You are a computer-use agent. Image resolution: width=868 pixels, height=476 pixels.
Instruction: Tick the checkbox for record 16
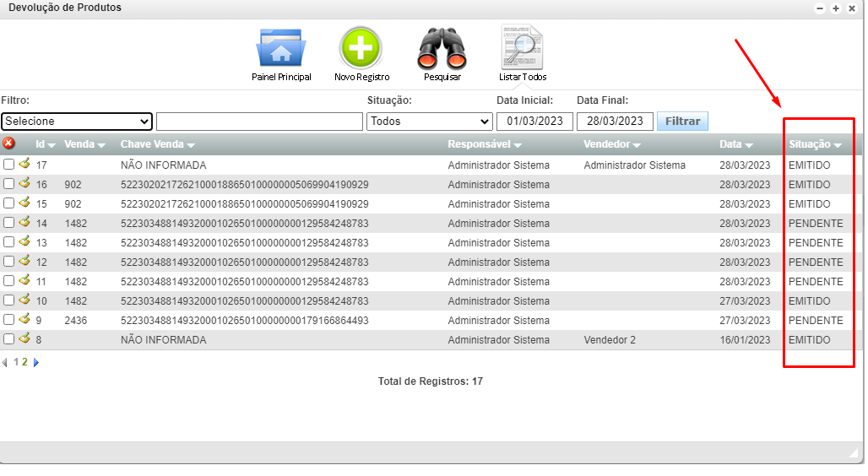(x=9, y=184)
